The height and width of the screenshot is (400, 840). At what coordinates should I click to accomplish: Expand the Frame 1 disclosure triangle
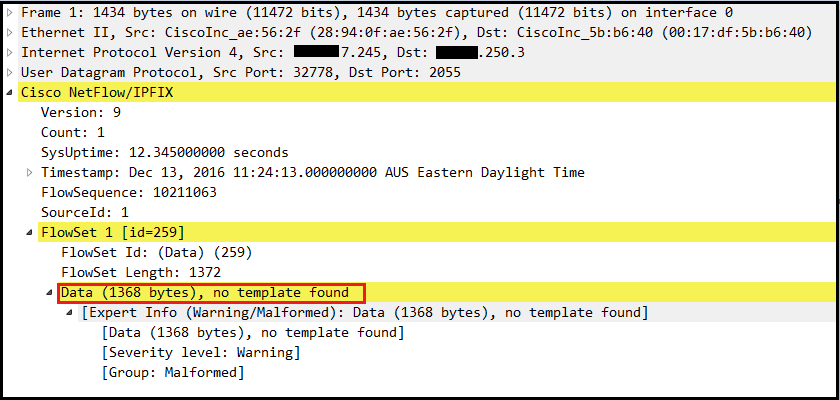tap(11, 12)
